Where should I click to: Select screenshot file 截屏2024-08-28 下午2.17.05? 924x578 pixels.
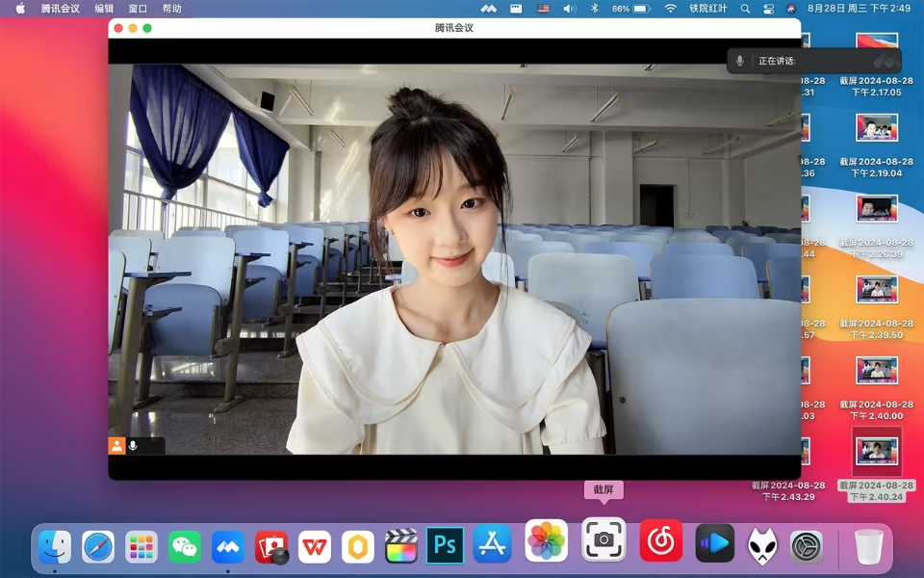click(x=876, y=65)
